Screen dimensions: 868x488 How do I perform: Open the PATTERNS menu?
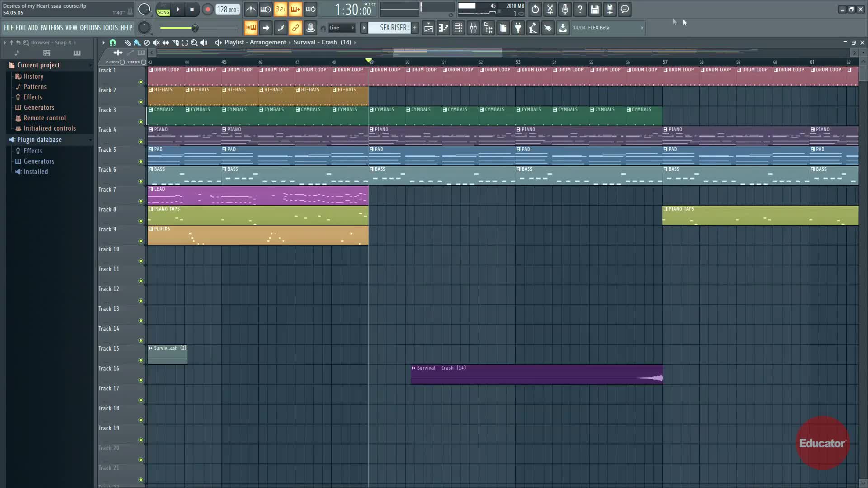click(52, 28)
